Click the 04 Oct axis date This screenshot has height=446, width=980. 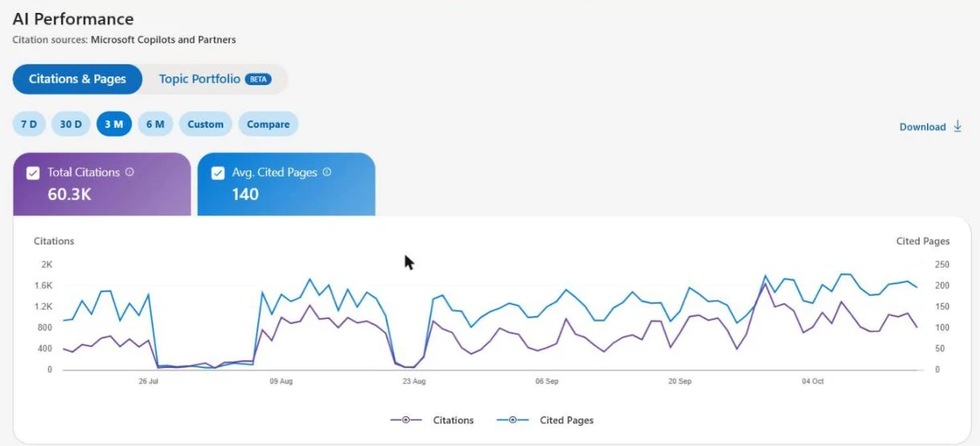[x=812, y=381]
